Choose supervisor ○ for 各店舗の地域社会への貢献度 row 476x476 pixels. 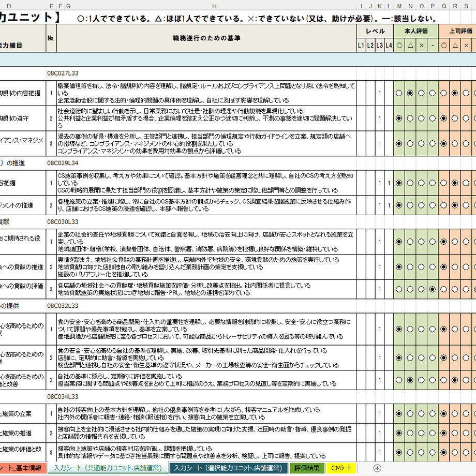point(443,289)
